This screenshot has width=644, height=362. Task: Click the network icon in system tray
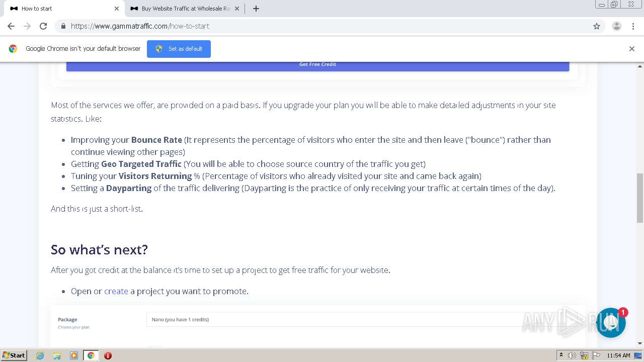pyautogui.click(x=584, y=355)
